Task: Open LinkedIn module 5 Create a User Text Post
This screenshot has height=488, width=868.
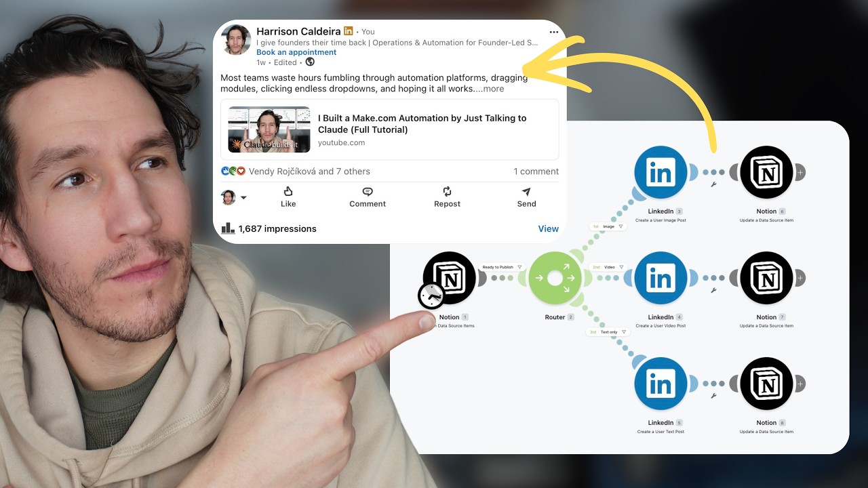Action: point(660,384)
